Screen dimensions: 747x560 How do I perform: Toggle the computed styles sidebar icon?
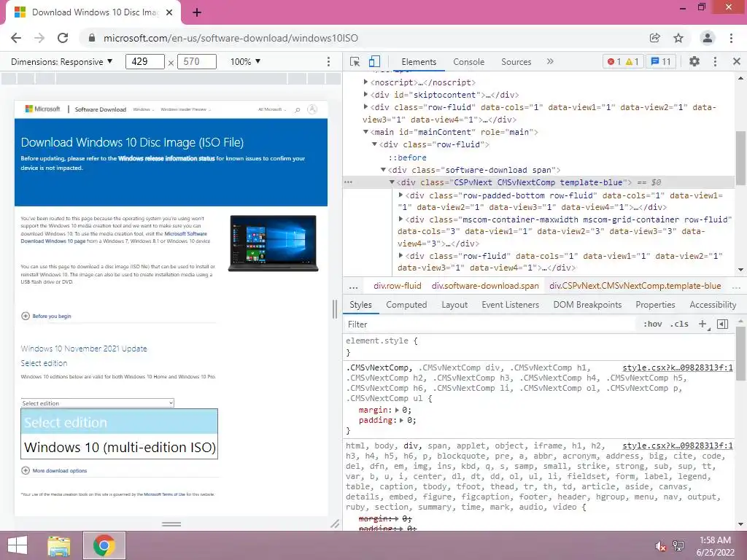pyautogui.click(x=723, y=324)
